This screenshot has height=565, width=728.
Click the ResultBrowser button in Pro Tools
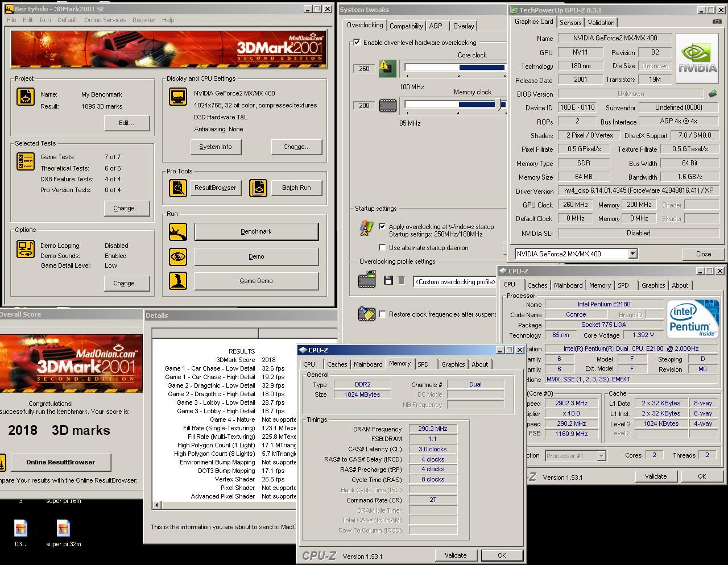(x=216, y=188)
